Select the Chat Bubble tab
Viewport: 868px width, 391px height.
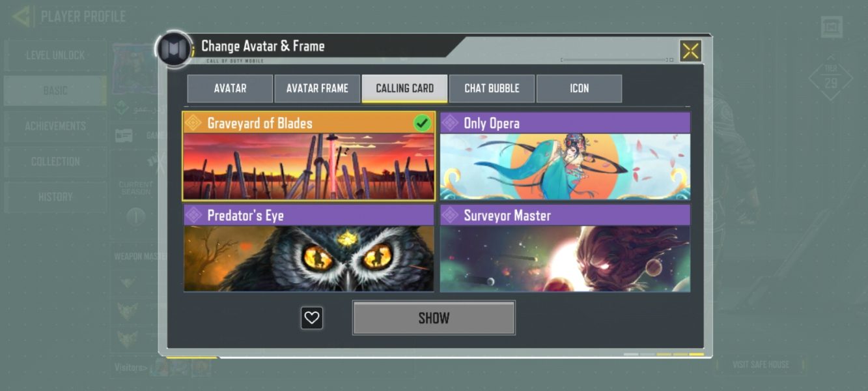click(x=492, y=89)
